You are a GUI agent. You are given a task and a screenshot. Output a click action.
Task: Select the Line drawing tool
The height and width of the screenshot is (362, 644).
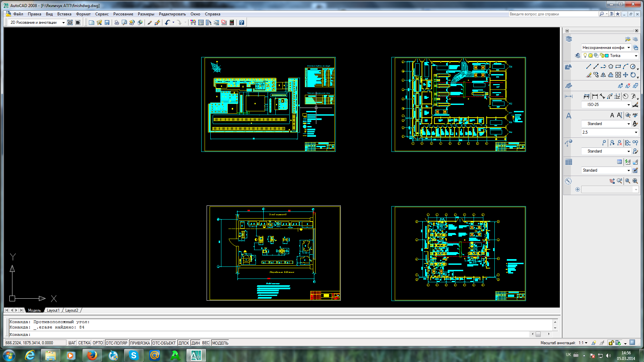coord(589,66)
